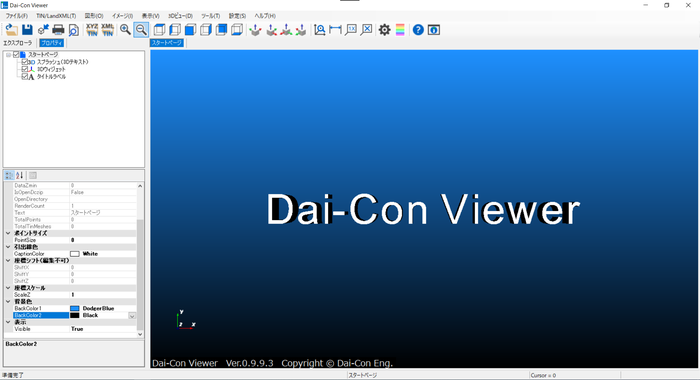Select the cube view with blue back face
This screenshot has width=700, height=380.
point(221,30)
